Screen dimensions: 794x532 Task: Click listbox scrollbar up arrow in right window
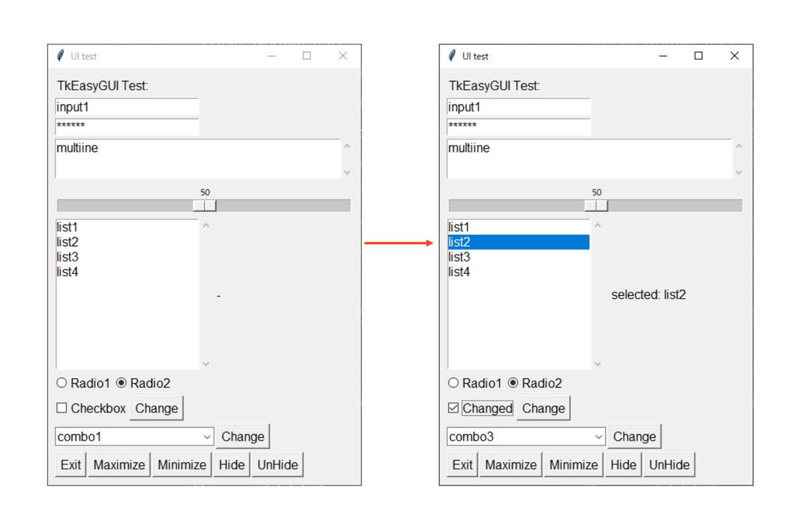pos(597,226)
